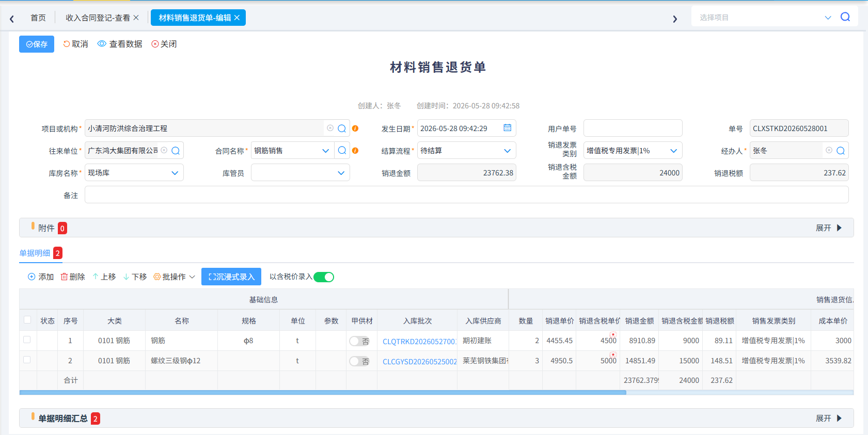Move row up with 上移
The image size is (868, 435).
pyautogui.click(x=104, y=277)
